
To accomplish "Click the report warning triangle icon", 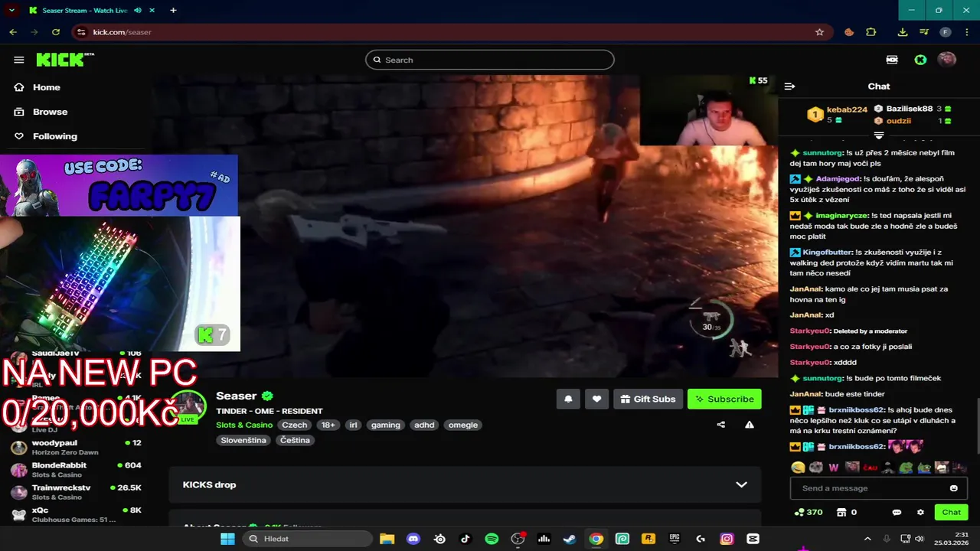I will (750, 425).
